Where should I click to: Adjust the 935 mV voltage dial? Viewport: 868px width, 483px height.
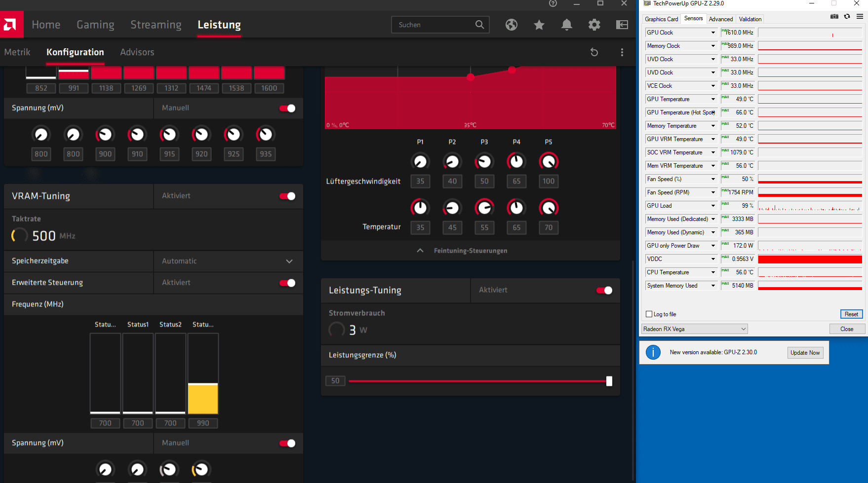coord(266,134)
